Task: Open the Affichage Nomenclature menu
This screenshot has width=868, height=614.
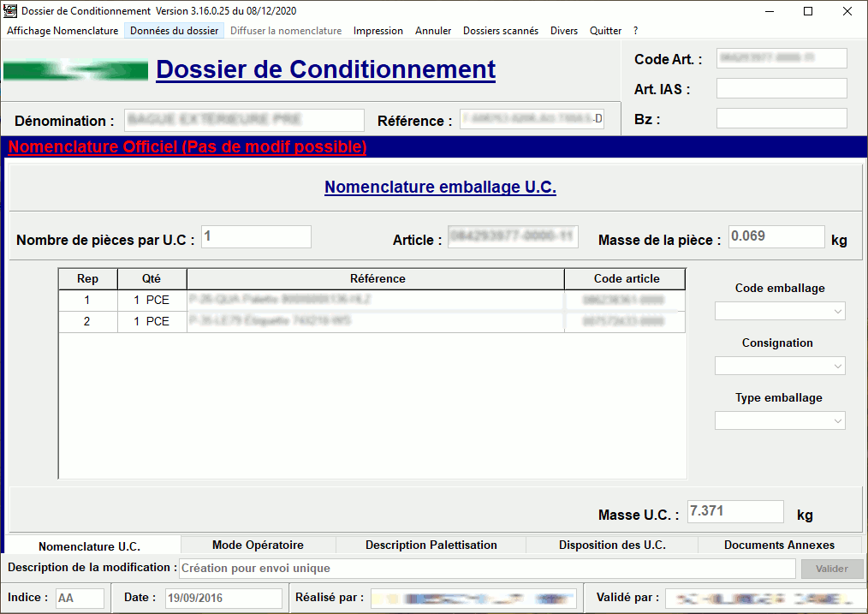Action: point(61,30)
